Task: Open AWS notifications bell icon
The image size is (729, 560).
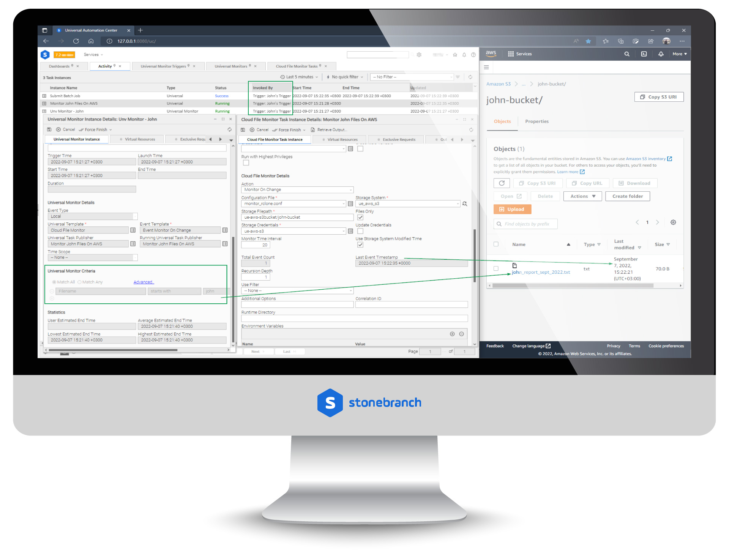Action: (x=661, y=54)
